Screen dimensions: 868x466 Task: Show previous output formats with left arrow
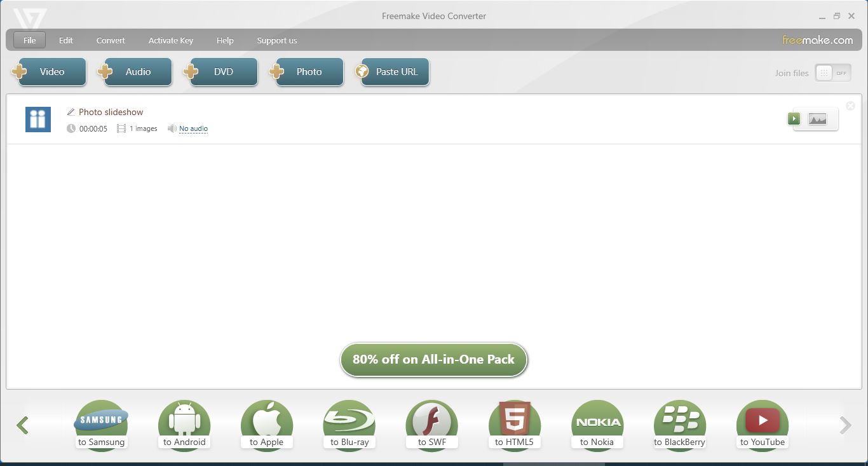coord(23,425)
